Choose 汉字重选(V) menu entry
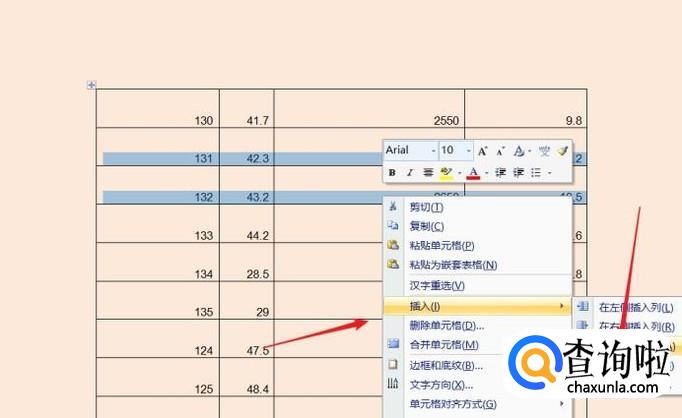Image resolution: width=682 pixels, height=418 pixels. 478,286
